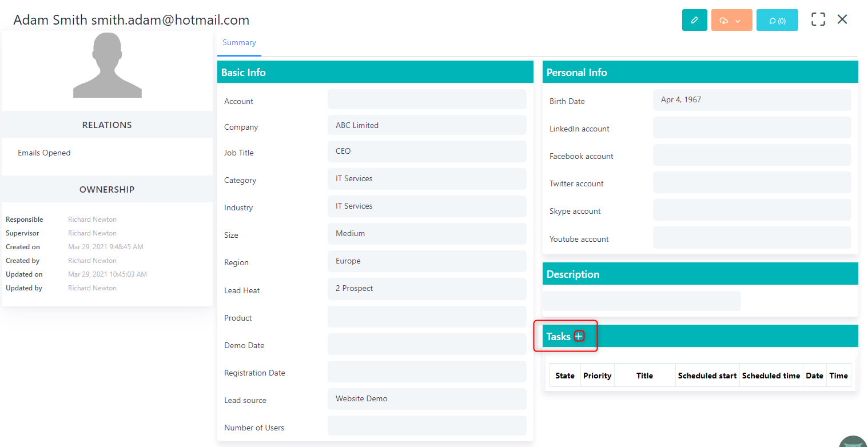The height and width of the screenshot is (447, 868).
Task: Click the Company field ABC Limited
Action: coord(427,125)
